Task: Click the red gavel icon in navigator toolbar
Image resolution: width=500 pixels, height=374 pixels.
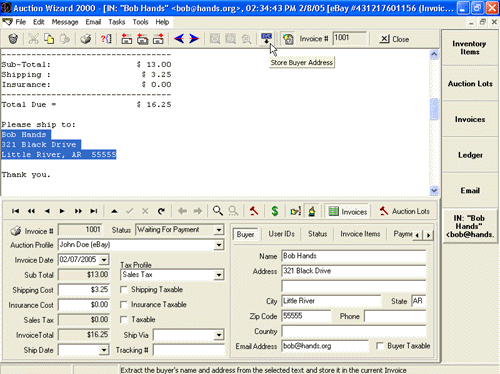Action: pyautogui.click(x=254, y=211)
